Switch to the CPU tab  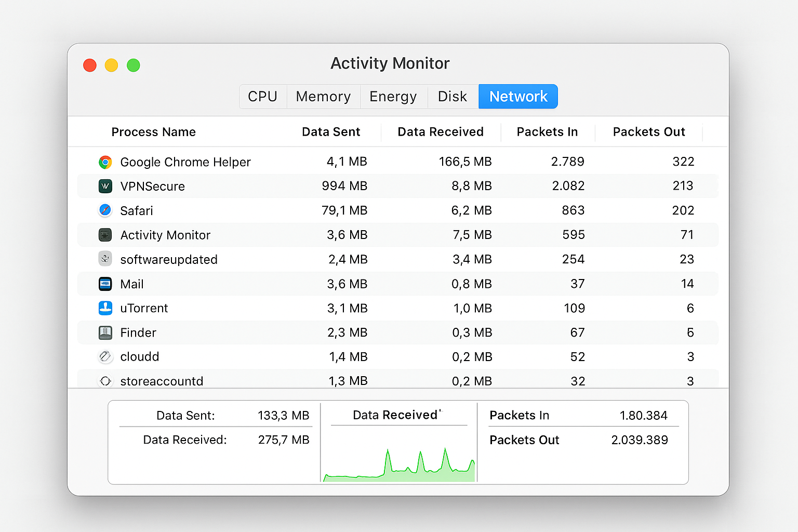pyautogui.click(x=263, y=97)
